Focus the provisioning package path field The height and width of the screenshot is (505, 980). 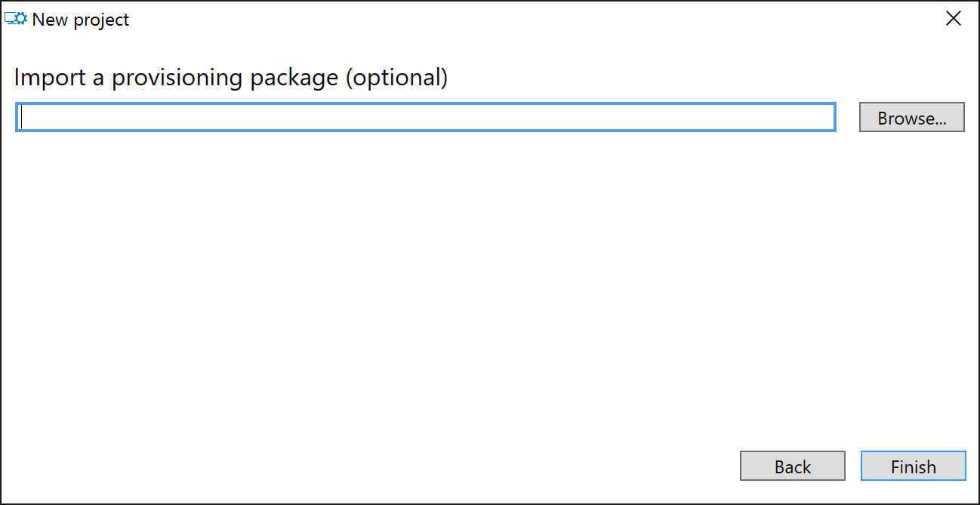[x=426, y=118]
